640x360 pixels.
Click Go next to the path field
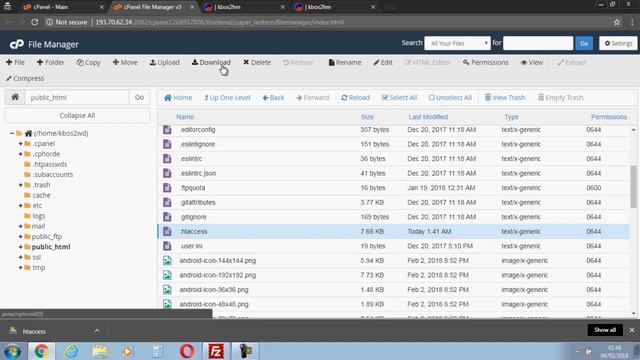tap(139, 97)
